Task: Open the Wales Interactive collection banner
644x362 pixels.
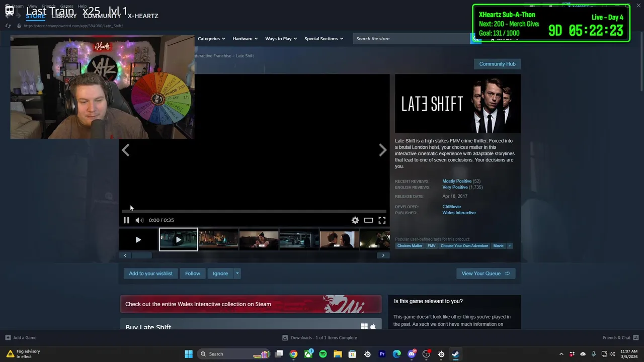Action: tap(251, 304)
